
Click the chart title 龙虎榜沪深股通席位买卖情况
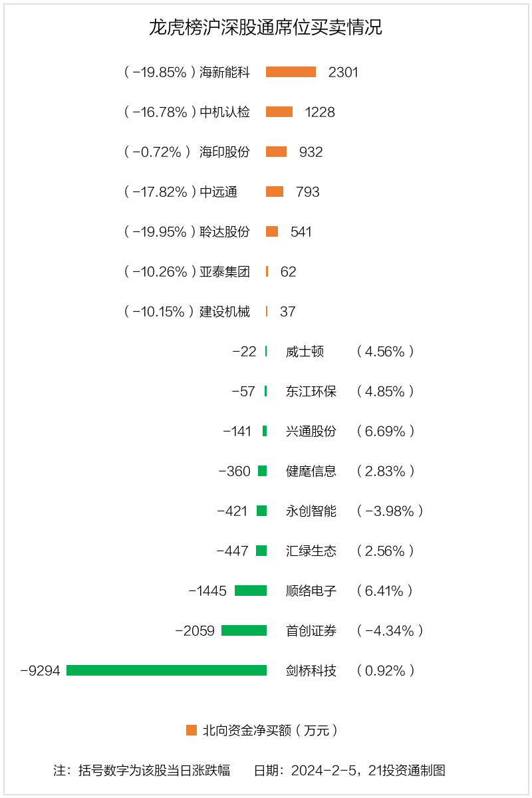click(x=265, y=28)
